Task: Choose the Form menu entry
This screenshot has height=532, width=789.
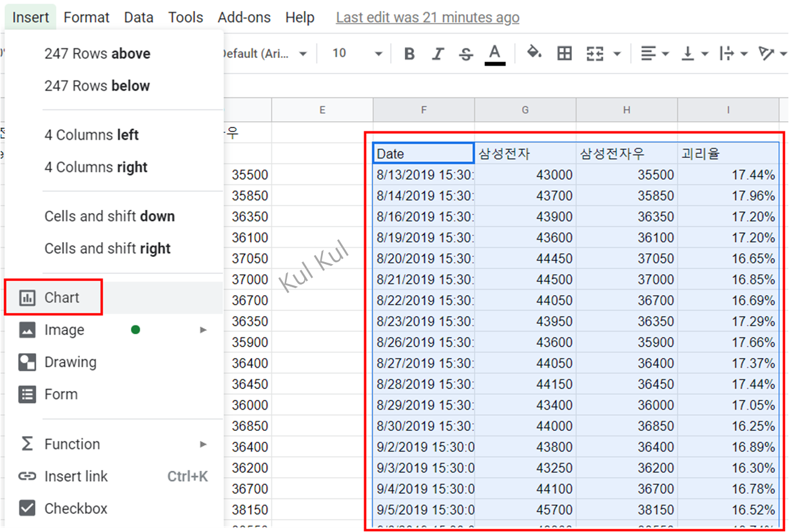Action: coord(113,394)
